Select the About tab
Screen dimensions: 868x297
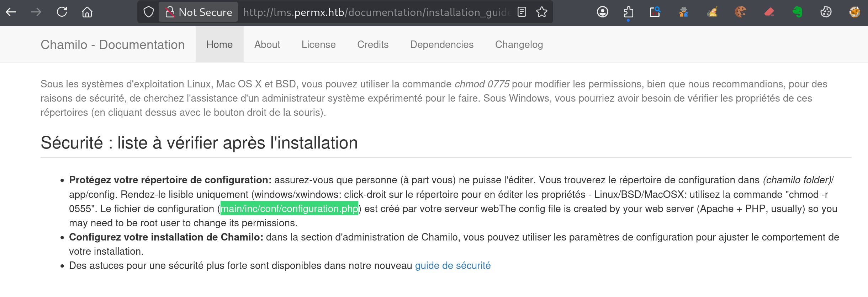coord(267,44)
